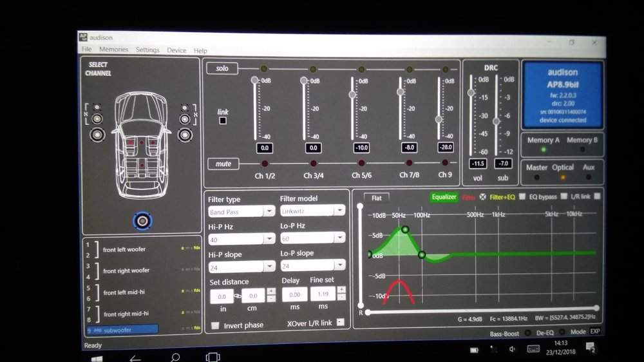644x362 pixels.
Task: Click the in/cm distance chain link icon
Action: pos(238,296)
